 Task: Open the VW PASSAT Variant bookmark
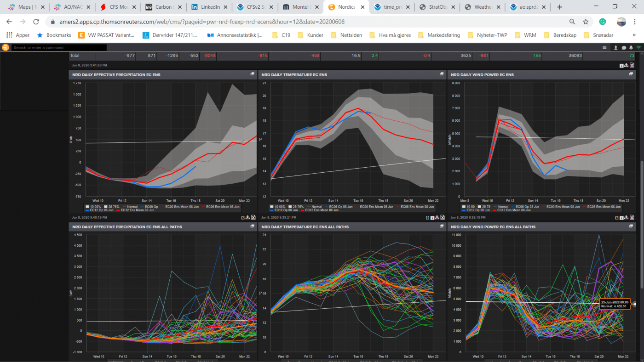[106, 35]
